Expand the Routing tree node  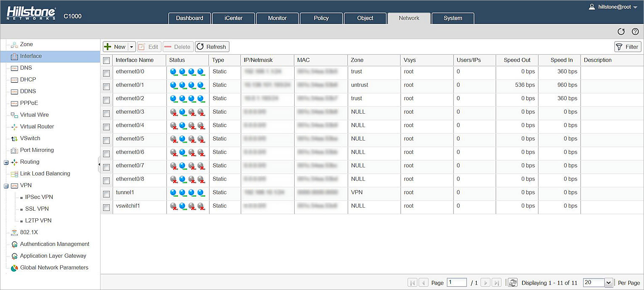click(x=6, y=162)
